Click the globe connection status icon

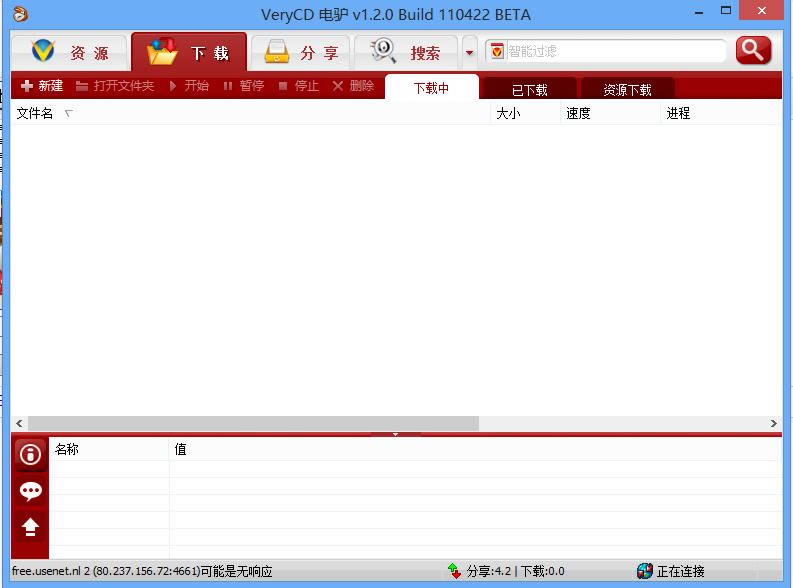click(x=644, y=571)
